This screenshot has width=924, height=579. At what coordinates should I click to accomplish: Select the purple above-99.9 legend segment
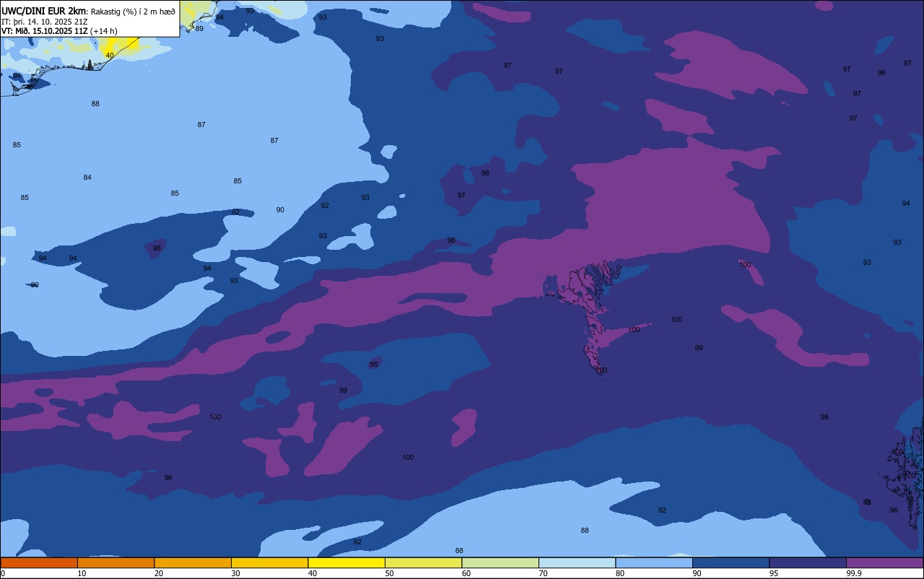pyautogui.click(x=884, y=562)
